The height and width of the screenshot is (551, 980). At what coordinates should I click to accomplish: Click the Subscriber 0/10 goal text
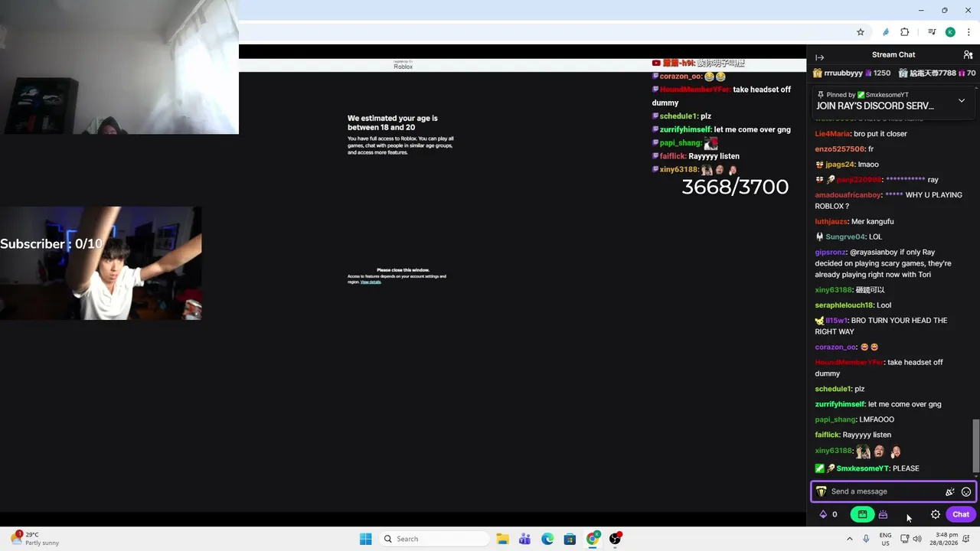pos(51,244)
